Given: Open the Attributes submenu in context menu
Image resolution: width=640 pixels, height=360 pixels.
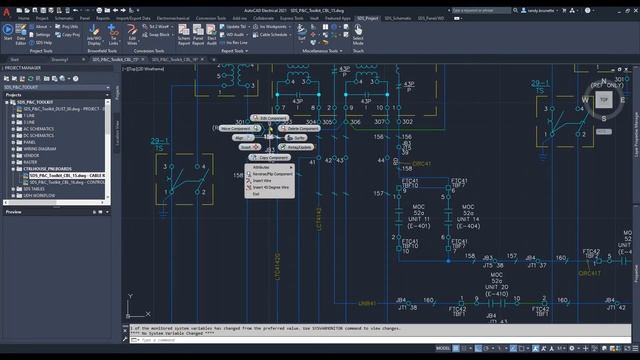Looking at the screenshot, I should [270, 167].
